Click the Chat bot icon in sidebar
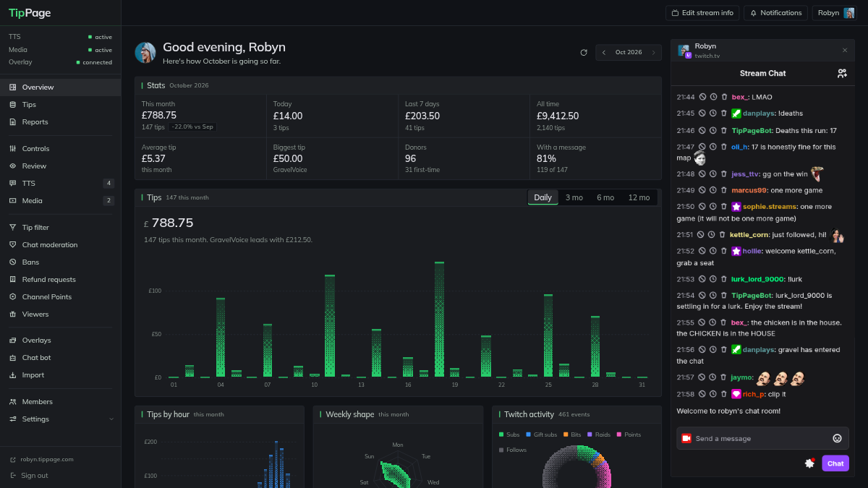The image size is (868, 488). coord(13,358)
